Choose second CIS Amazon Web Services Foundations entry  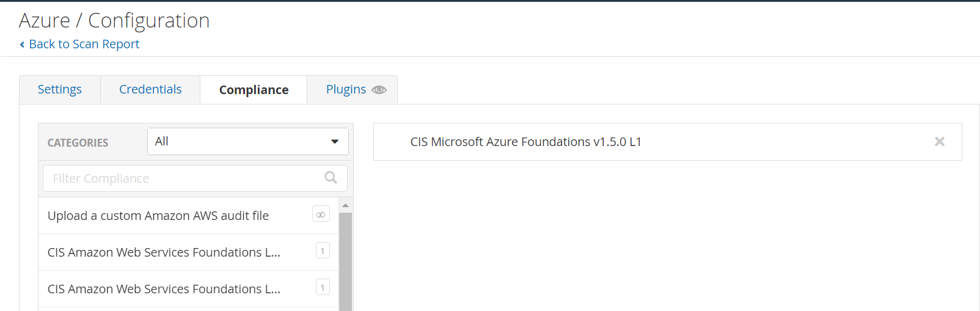tap(164, 289)
